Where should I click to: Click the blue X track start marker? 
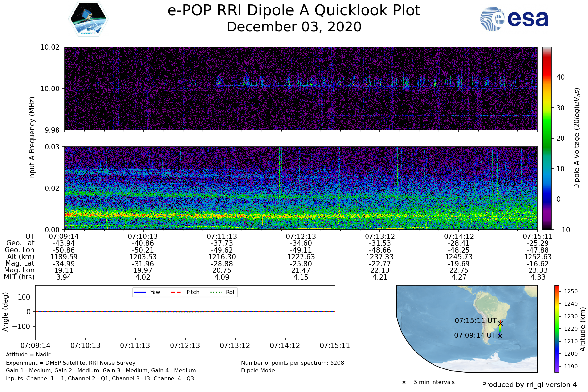coord(500,335)
